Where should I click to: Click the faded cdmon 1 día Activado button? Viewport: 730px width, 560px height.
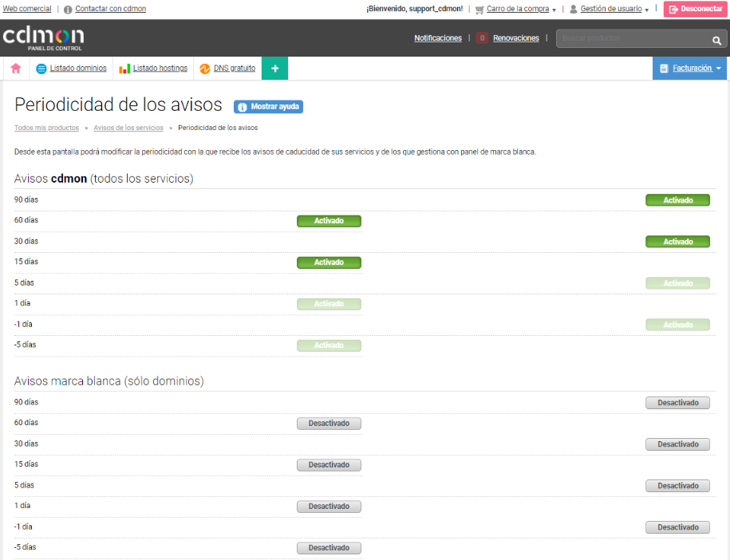(329, 303)
